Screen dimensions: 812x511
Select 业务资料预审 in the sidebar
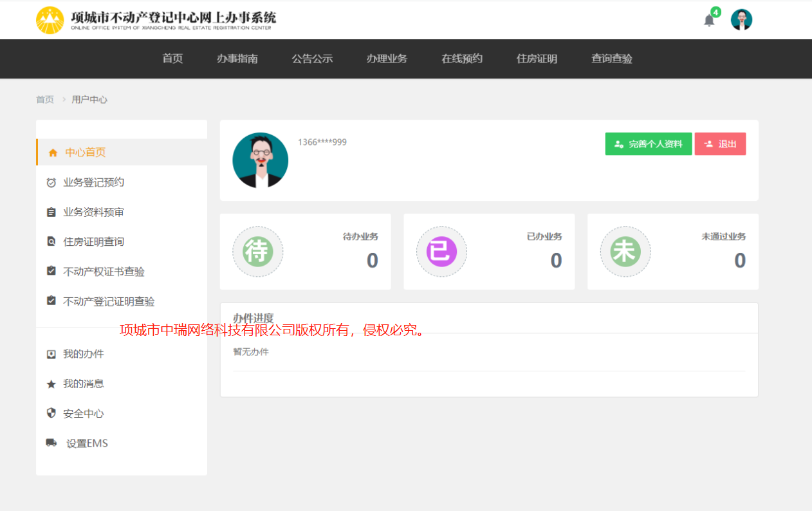click(x=93, y=212)
